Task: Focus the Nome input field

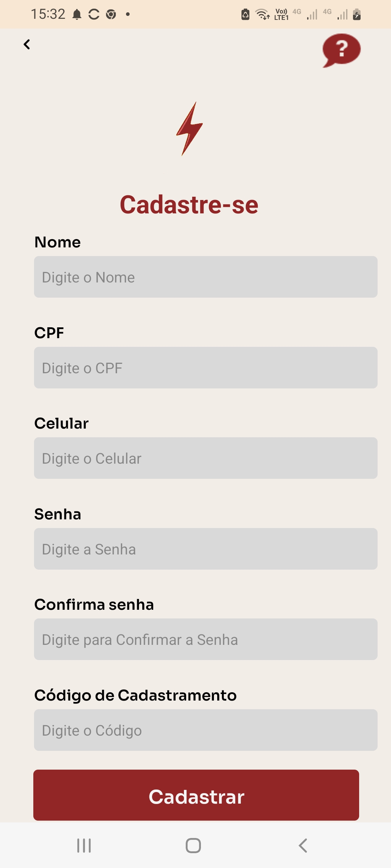Action: pyautogui.click(x=206, y=277)
